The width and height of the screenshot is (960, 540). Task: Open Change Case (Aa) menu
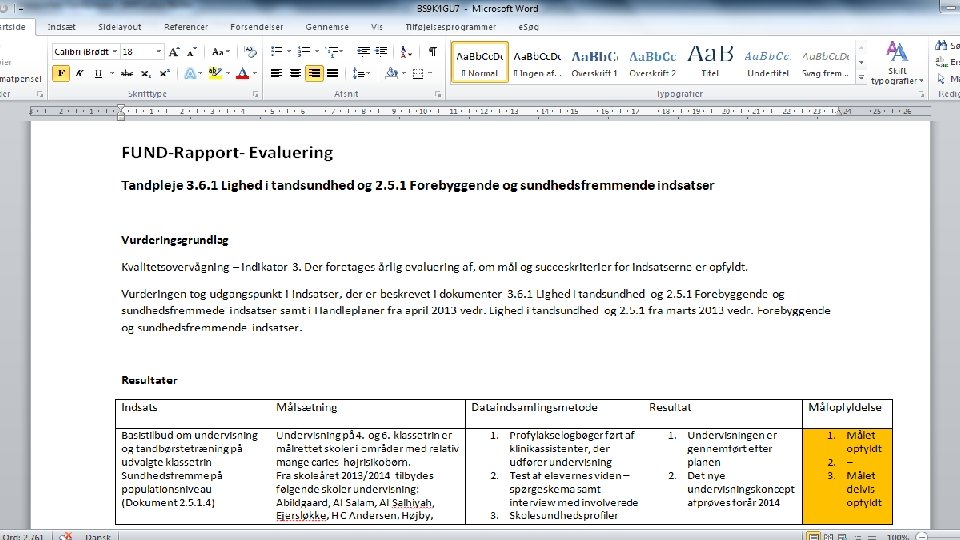pos(220,51)
